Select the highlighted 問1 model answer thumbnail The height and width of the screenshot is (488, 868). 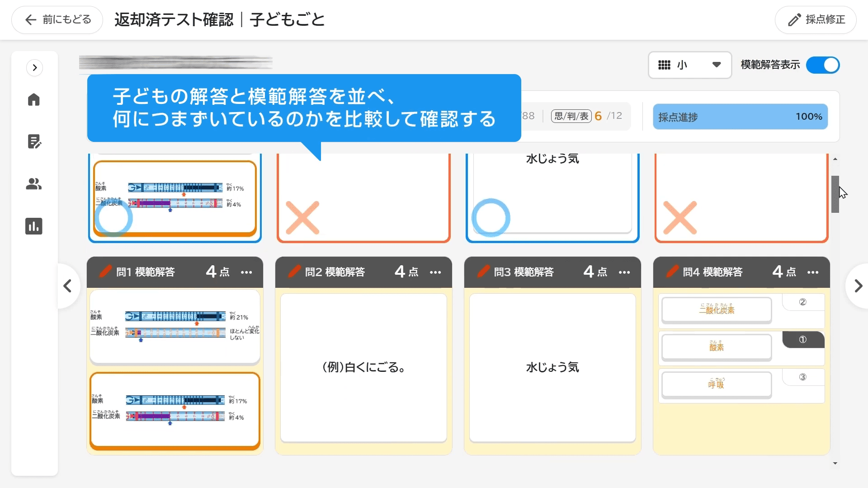point(175,411)
